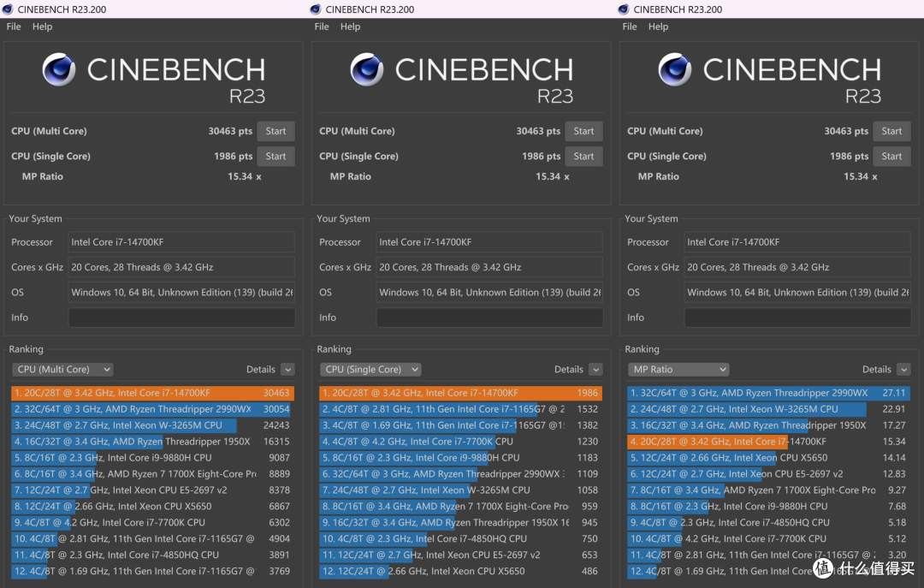Viewport: 924px width, 588px height.
Task: Select Threadripper 1950X row scoring 16315
Action: [152, 441]
